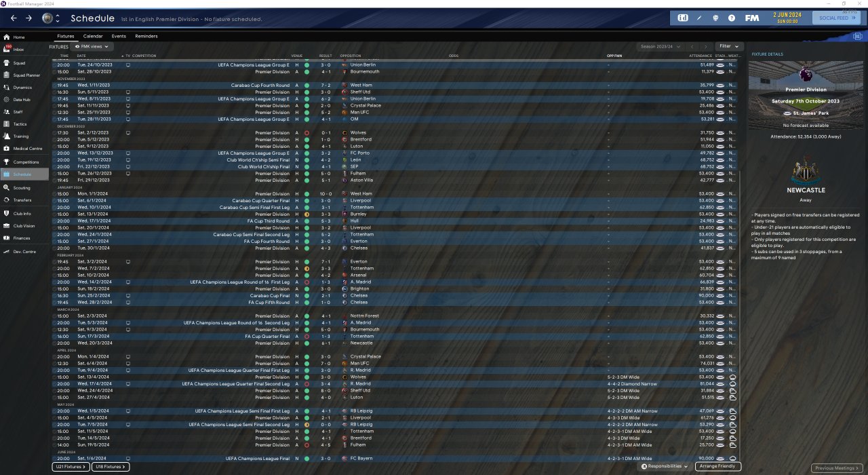Viewport: 868px width, 475px height.
Task: Open Dynamics in the sidebar
Action: coord(22,88)
